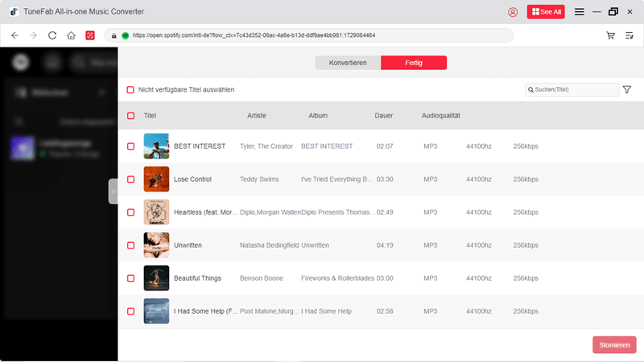Image resolution: width=644 pixels, height=362 pixels.
Task: Tick the checkbox for Lose Control
Action: tap(130, 179)
